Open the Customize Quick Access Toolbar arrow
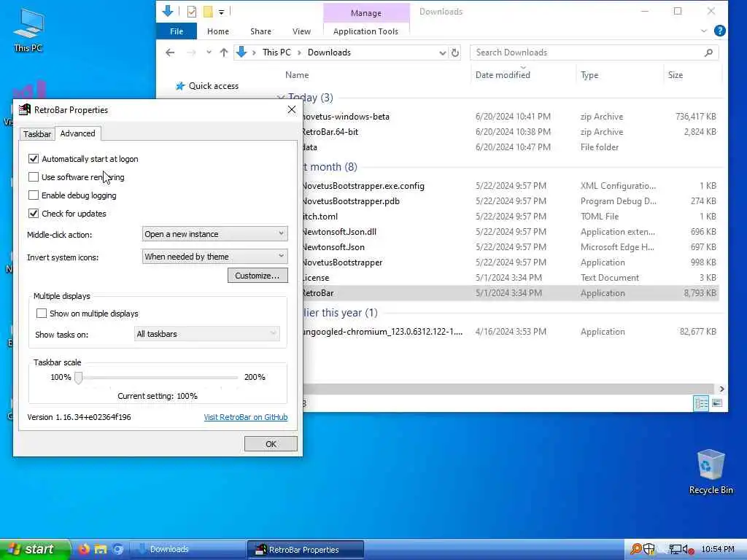This screenshot has height=560, width=747. click(222, 12)
